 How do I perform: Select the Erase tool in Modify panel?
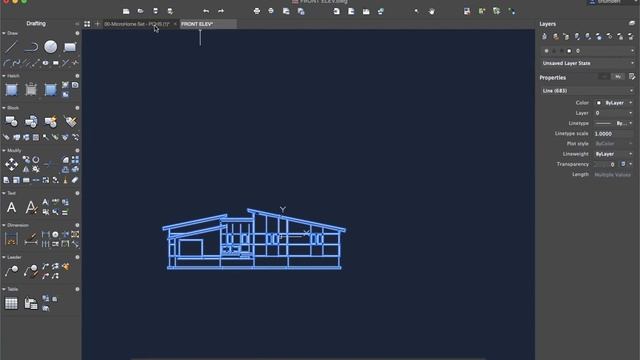[x=75, y=180]
